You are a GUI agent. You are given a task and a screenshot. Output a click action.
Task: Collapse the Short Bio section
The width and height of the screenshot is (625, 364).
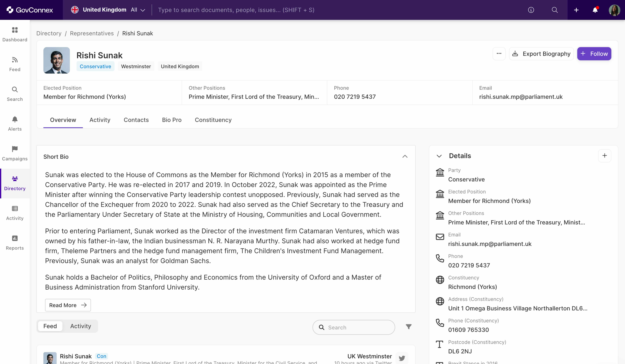(x=405, y=156)
